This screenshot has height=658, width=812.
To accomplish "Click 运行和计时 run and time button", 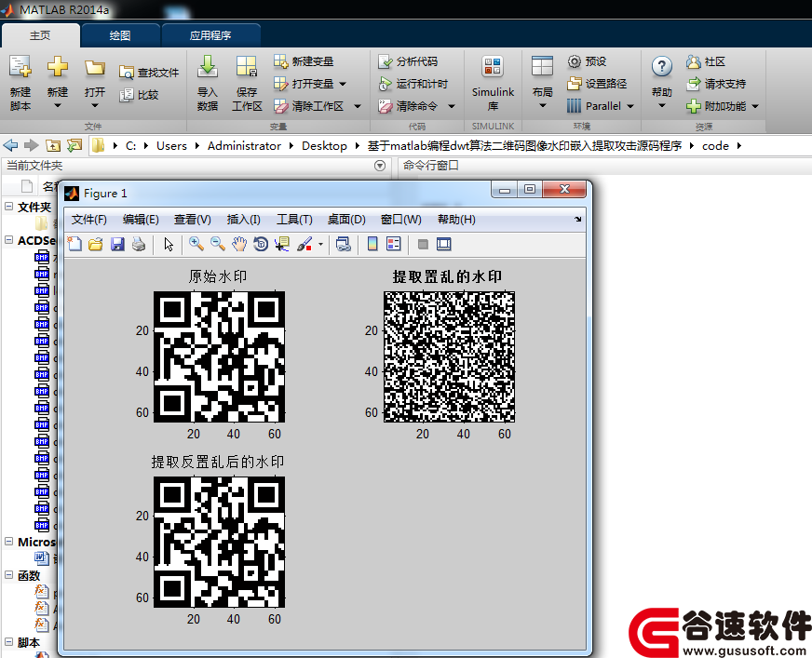I will (x=413, y=84).
